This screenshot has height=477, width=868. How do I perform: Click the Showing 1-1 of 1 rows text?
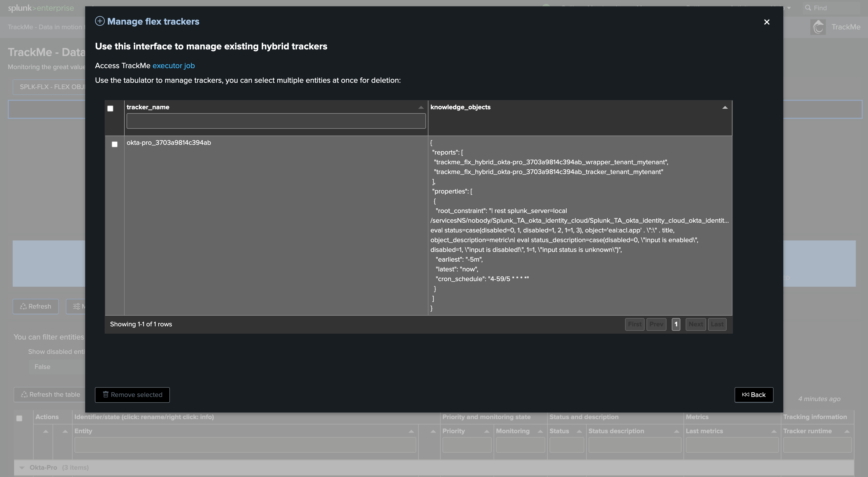click(x=141, y=324)
